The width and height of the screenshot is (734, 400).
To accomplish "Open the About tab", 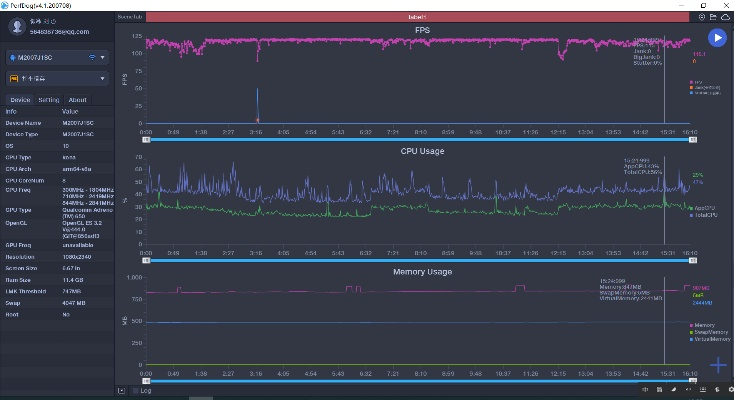I will [x=77, y=100].
